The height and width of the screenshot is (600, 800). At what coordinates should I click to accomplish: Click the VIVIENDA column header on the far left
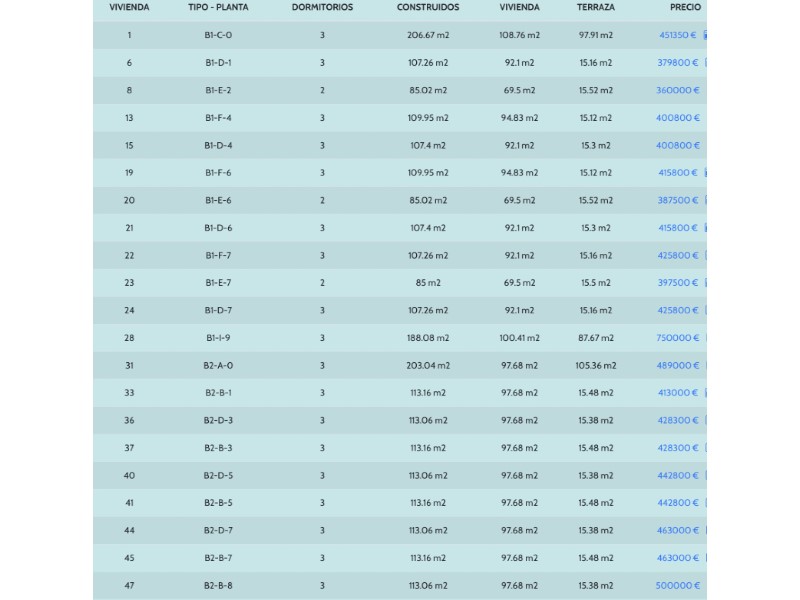(x=129, y=7)
